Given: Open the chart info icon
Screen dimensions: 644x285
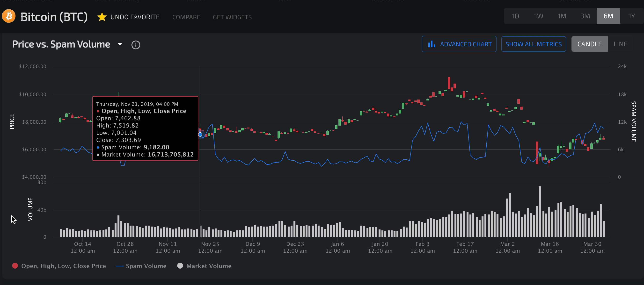Looking at the screenshot, I should point(136,45).
